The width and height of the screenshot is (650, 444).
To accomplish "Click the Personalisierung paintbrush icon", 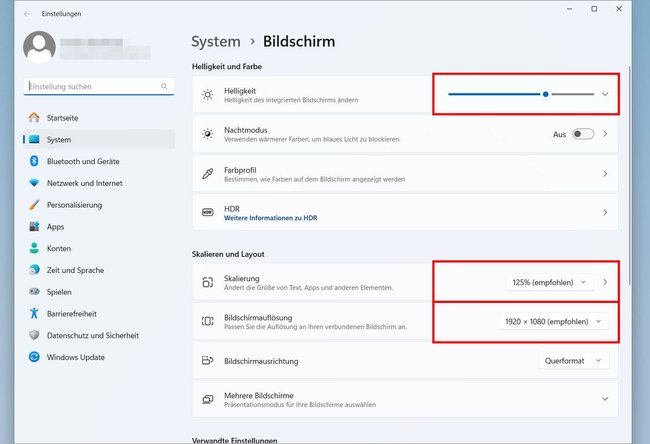I will tap(34, 205).
